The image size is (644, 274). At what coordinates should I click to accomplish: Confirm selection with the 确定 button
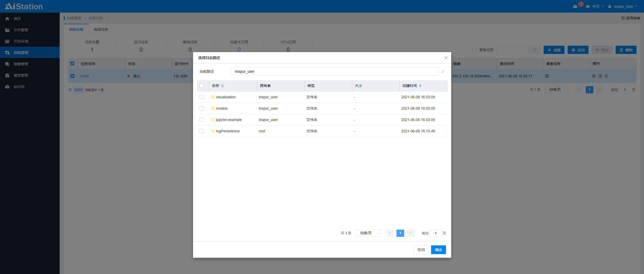438,250
